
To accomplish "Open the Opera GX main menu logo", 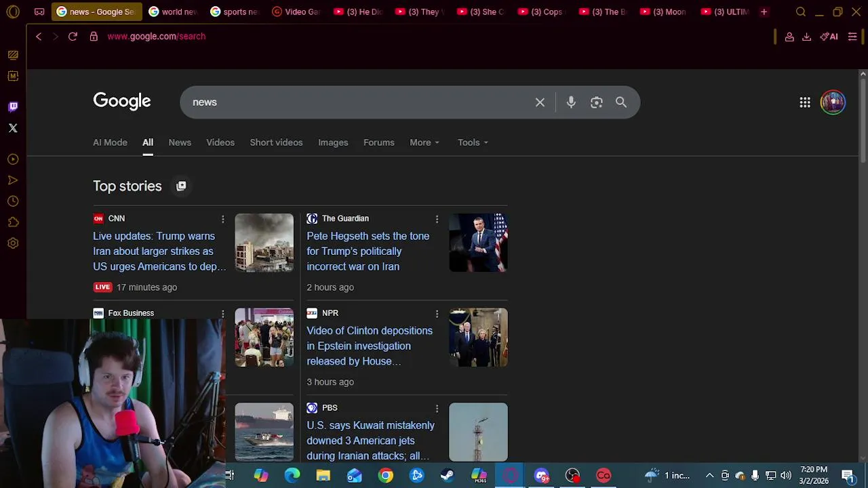I will [13, 12].
